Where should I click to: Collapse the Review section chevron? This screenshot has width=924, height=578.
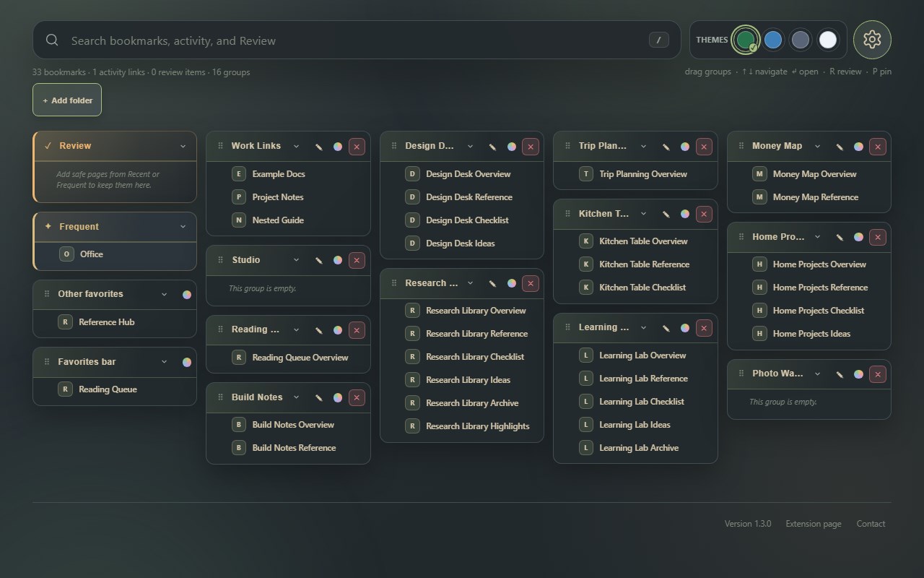coord(183,146)
